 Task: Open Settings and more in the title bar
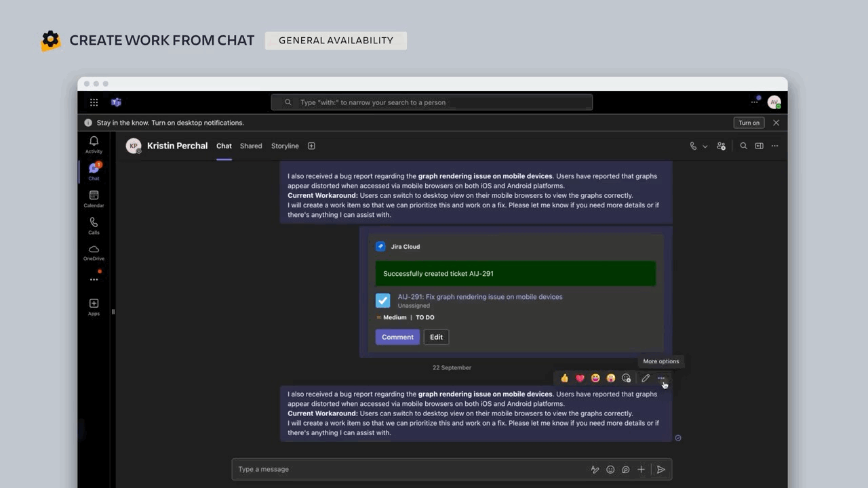tap(755, 102)
